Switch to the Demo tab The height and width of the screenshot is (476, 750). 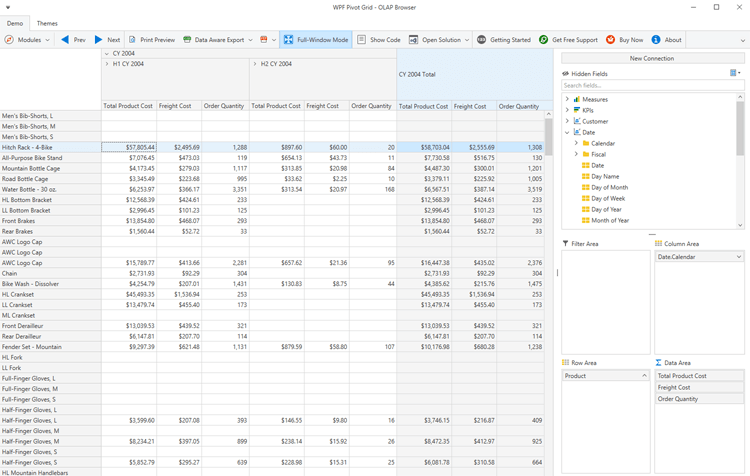pyautogui.click(x=15, y=23)
